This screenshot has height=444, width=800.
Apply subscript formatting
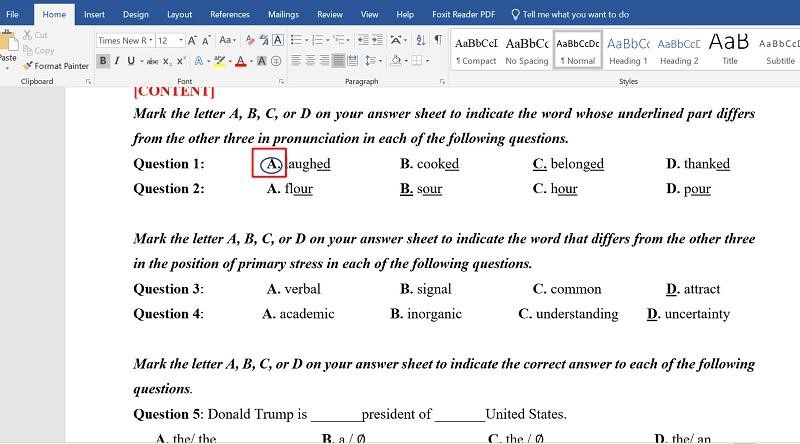click(167, 61)
